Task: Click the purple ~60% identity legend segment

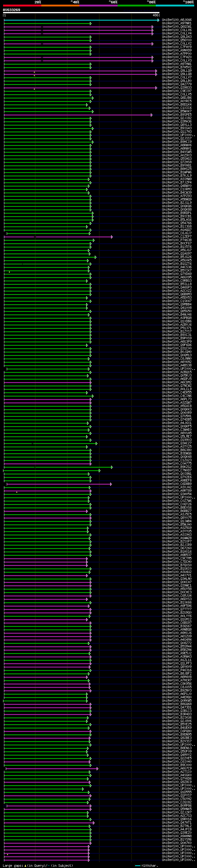Action: click(99, 6)
